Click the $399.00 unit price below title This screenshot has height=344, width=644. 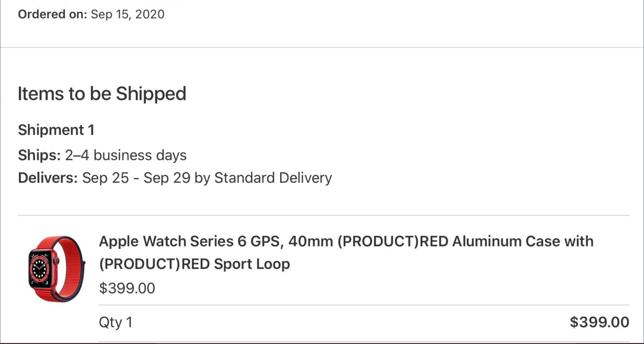point(127,288)
